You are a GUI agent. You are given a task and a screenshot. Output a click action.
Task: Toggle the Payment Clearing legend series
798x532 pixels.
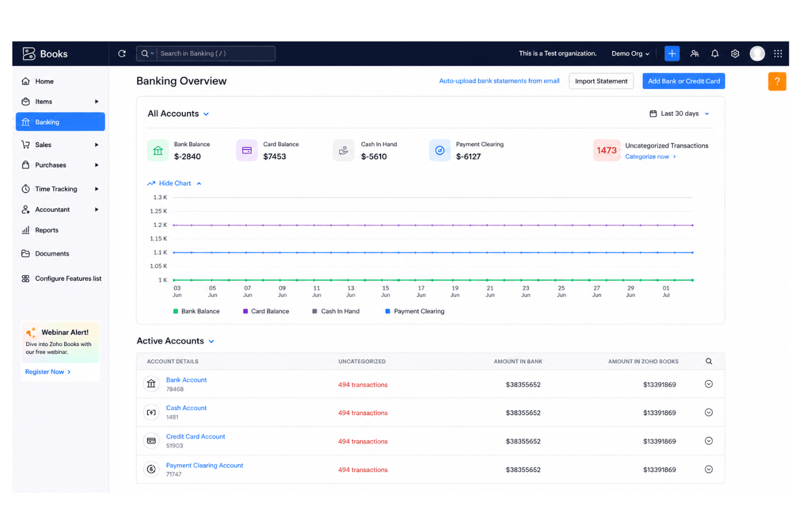click(415, 311)
